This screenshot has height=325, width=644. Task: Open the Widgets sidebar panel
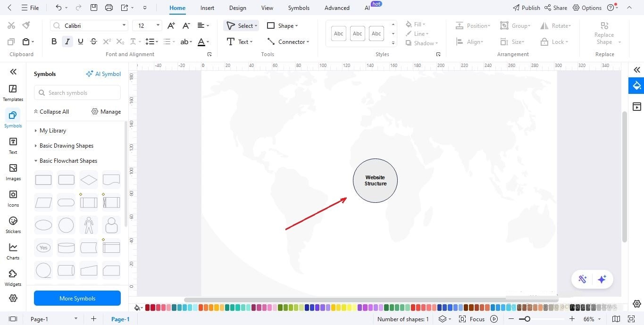(13, 278)
